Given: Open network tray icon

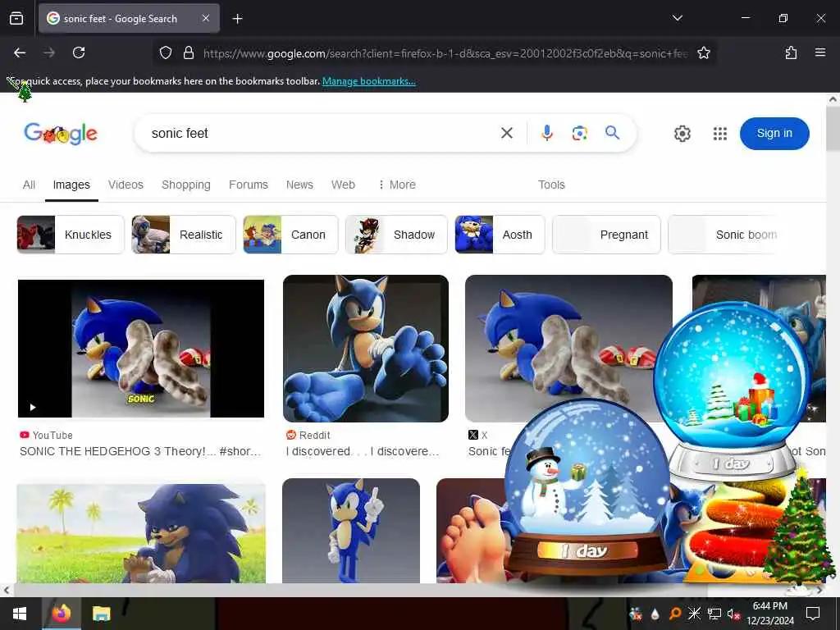Looking at the screenshot, I should (714, 614).
